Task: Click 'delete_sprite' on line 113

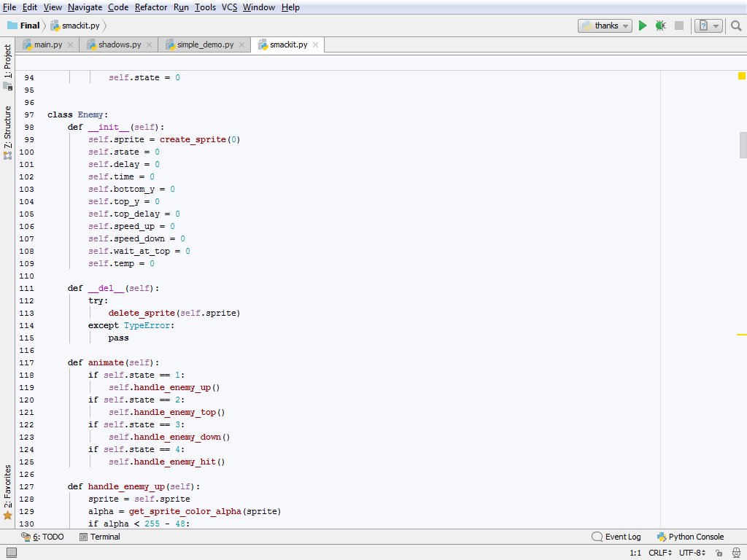Action: click(142, 314)
